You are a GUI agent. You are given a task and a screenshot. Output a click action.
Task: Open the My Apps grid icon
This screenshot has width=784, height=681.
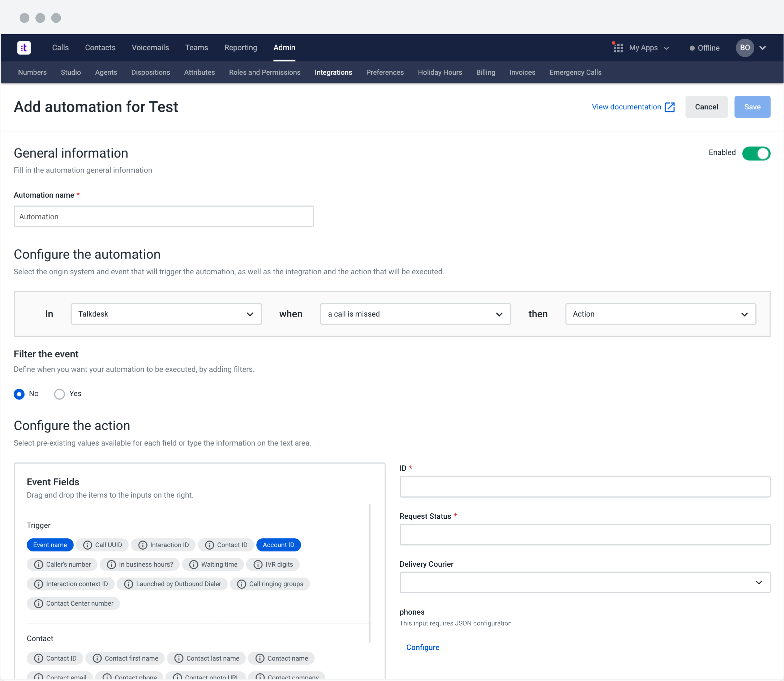coord(618,48)
